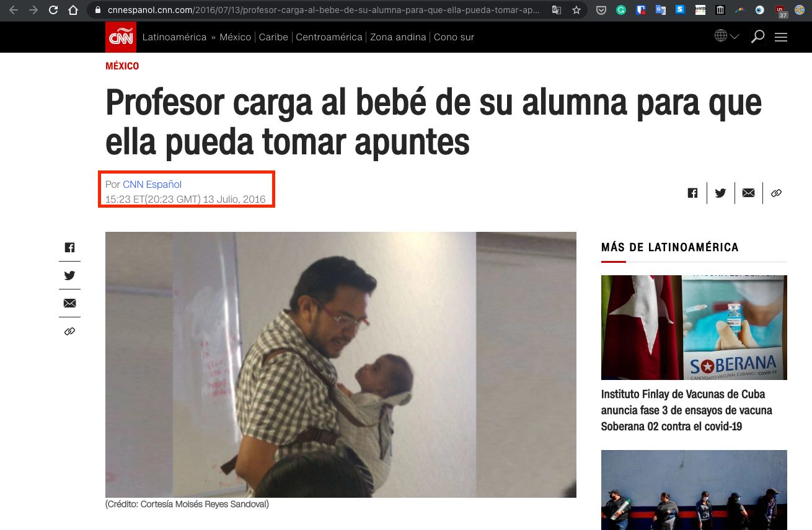Click the CNN logo in header
The image size is (812, 530).
pyautogui.click(x=120, y=37)
